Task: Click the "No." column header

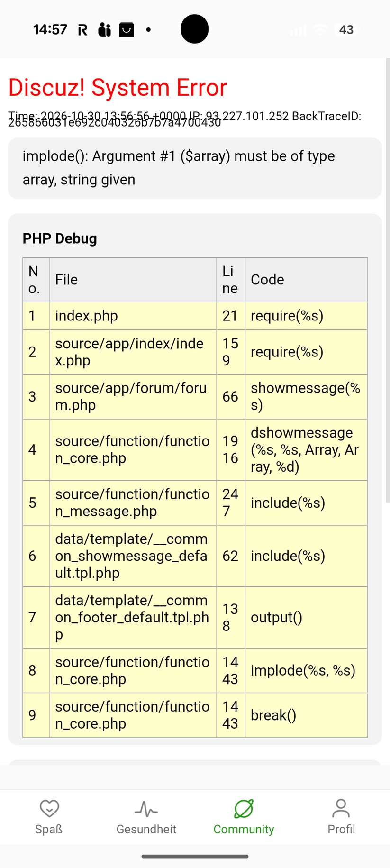Action: click(36, 280)
